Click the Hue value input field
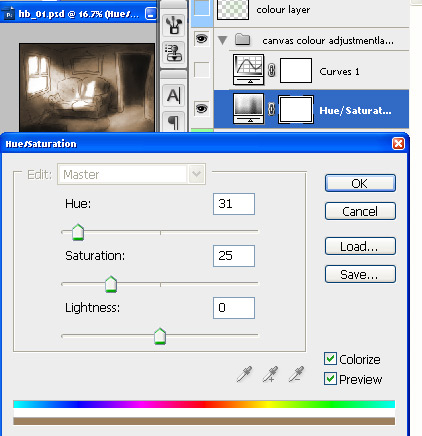The height and width of the screenshot is (436, 422). [x=234, y=204]
